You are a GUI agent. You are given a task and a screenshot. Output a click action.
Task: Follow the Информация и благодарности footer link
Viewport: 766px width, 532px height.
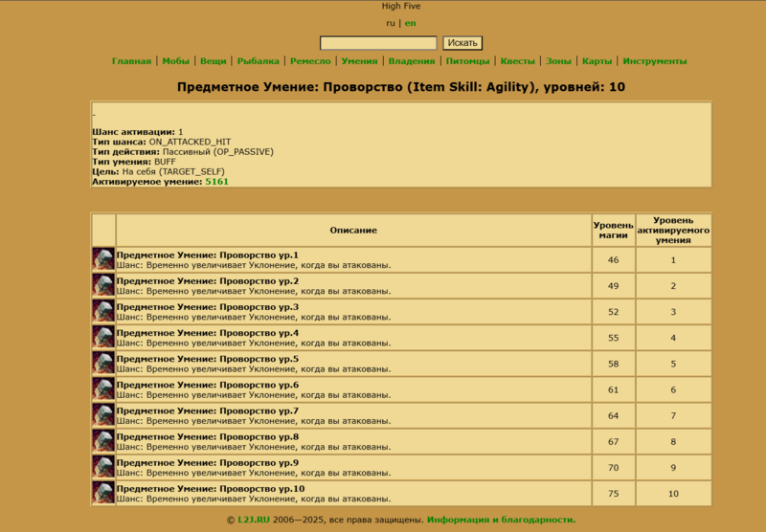click(x=501, y=520)
